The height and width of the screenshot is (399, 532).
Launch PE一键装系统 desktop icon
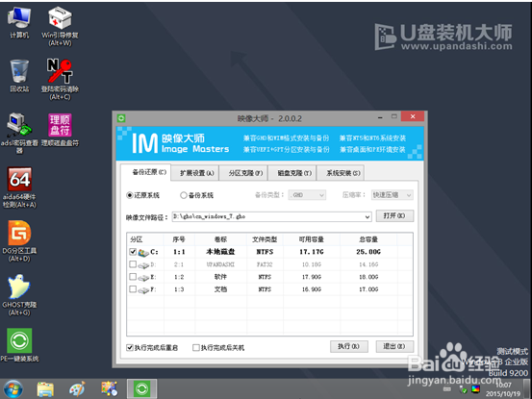click(x=19, y=345)
